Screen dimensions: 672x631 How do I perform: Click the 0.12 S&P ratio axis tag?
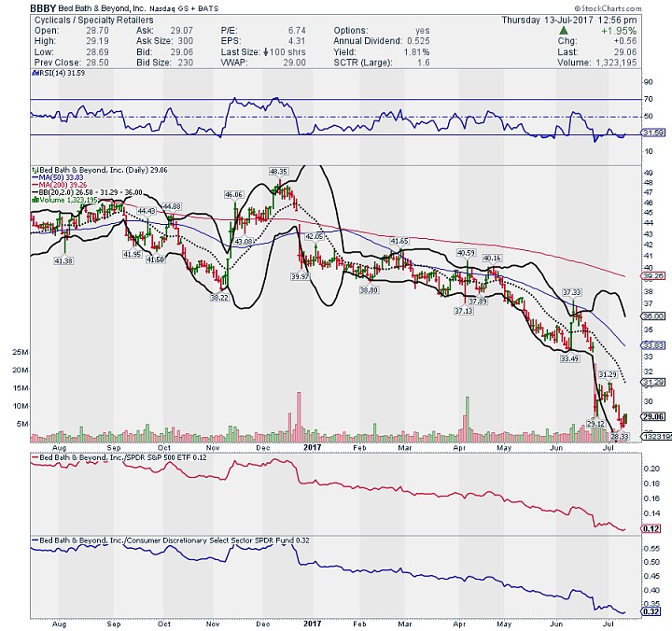pos(651,528)
